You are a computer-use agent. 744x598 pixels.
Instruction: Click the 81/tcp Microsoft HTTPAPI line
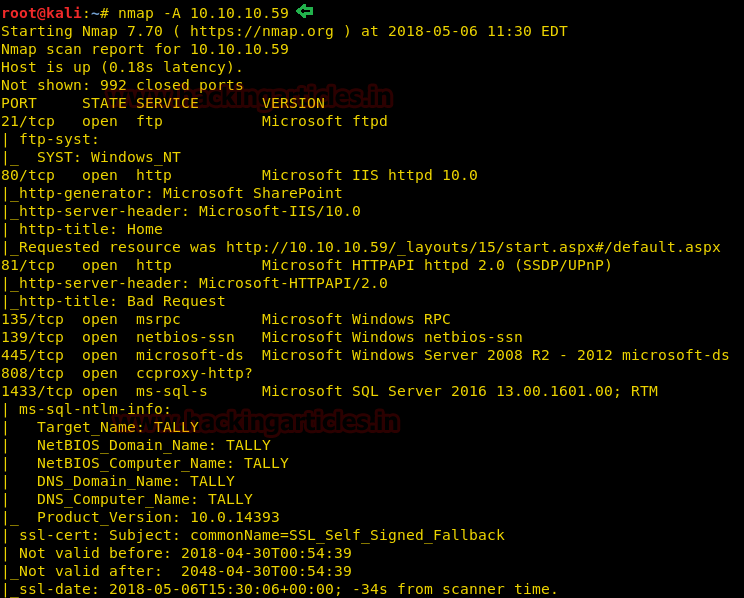(x=306, y=265)
